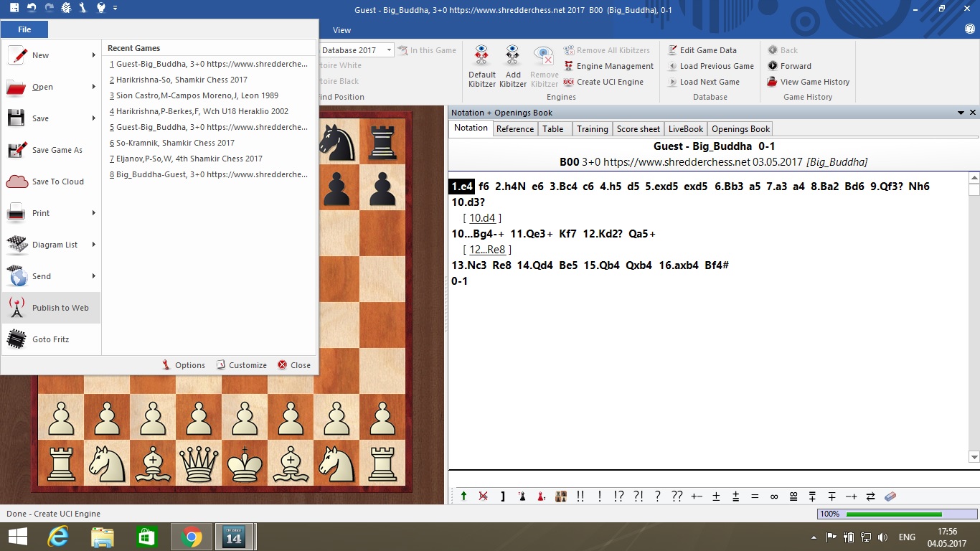Switch to the LiveBook tab
Viewport: 980px width, 551px height.
(x=685, y=129)
